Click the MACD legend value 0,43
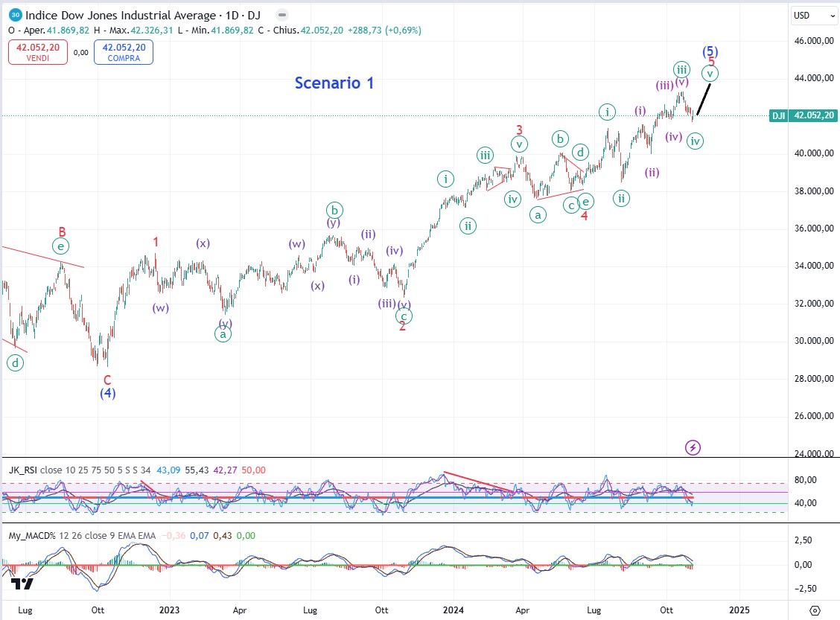 point(223,535)
